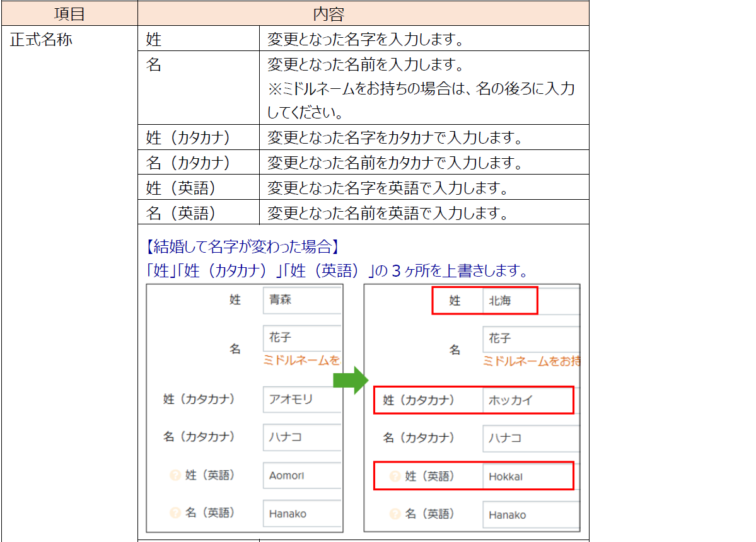Click the 花子 name field in left form
This screenshot has height=542, width=756.
[302, 338]
